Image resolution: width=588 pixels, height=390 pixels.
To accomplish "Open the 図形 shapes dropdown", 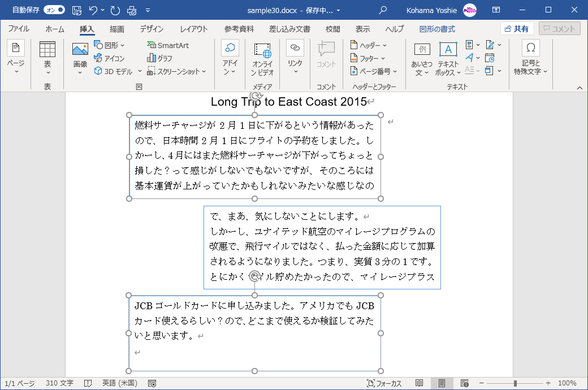I will (x=109, y=45).
